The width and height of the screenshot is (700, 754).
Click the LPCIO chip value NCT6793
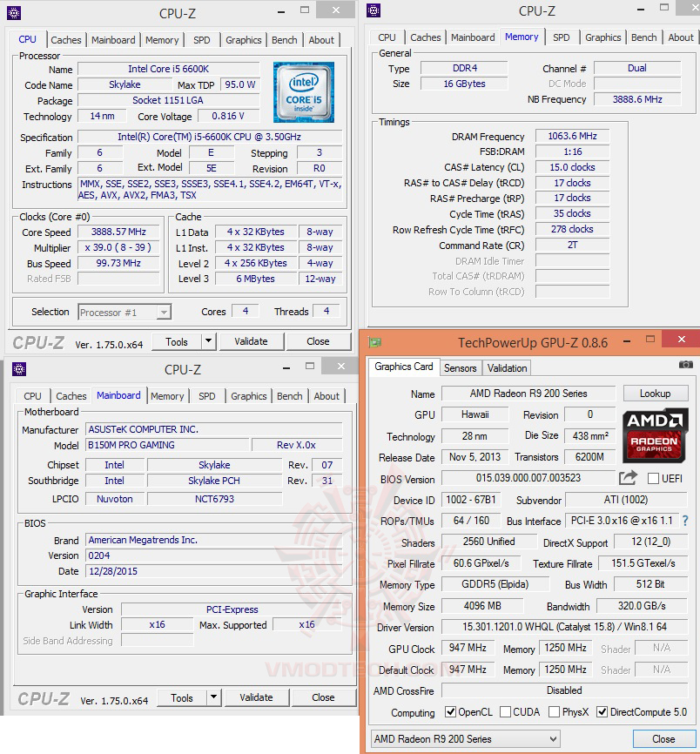(214, 499)
